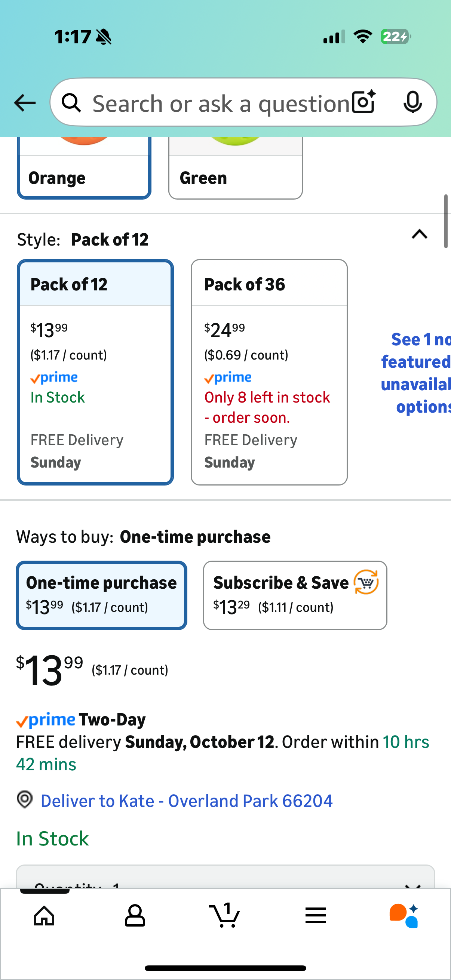Open the account profile icon
This screenshot has width=451, height=980.
click(x=135, y=915)
